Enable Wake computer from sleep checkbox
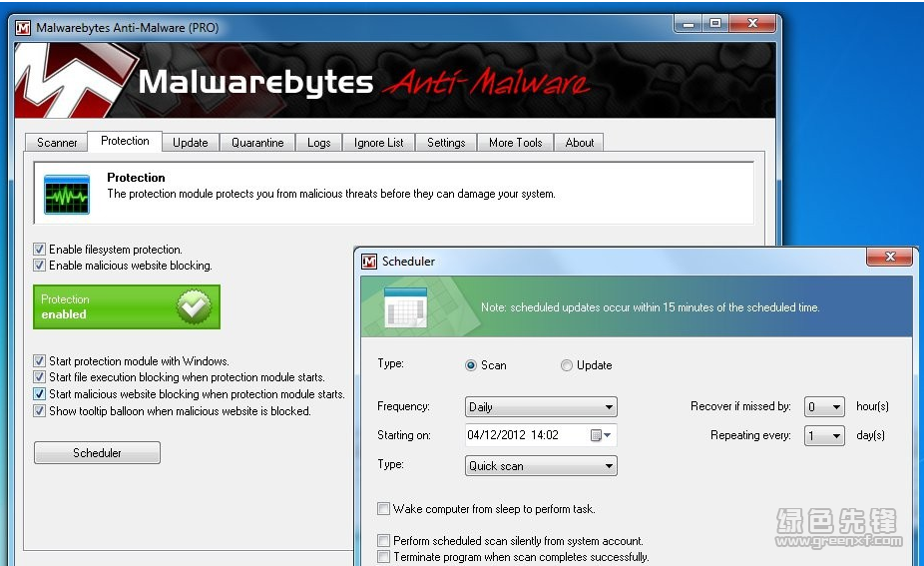Image resolution: width=924 pixels, height=566 pixels. (x=383, y=508)
